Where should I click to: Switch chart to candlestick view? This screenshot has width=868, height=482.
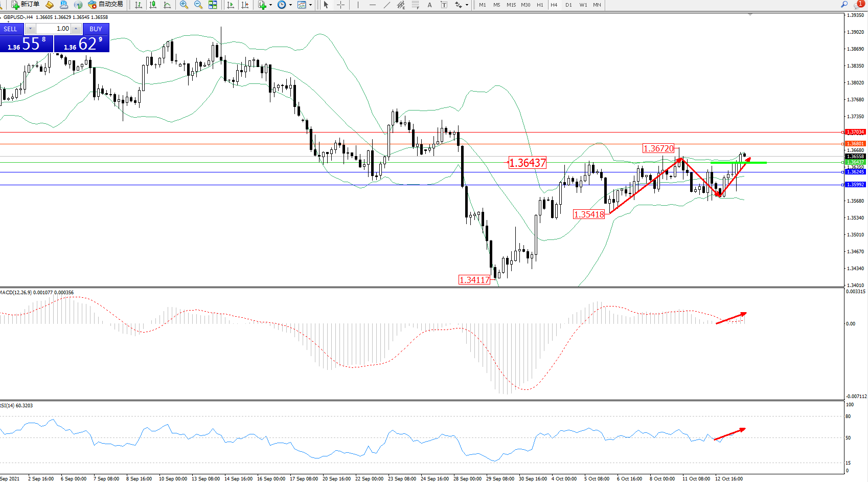tap(153, 5)
